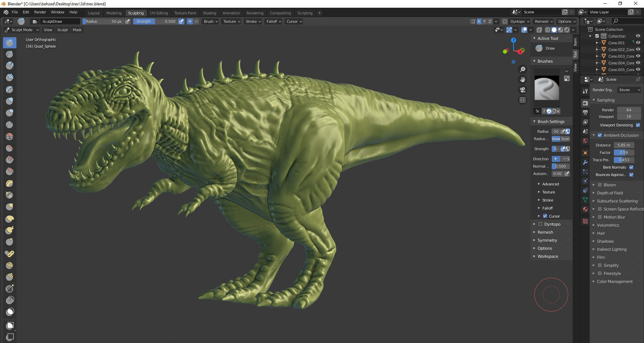Viewport: 644px width, 343px height.
Task: Open the Item sidebar tab
Action: coord(576,42)
